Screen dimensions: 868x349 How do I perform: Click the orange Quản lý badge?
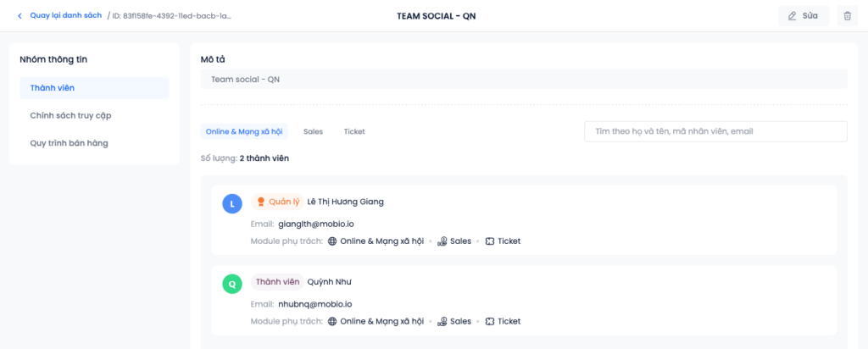point(277,202)
